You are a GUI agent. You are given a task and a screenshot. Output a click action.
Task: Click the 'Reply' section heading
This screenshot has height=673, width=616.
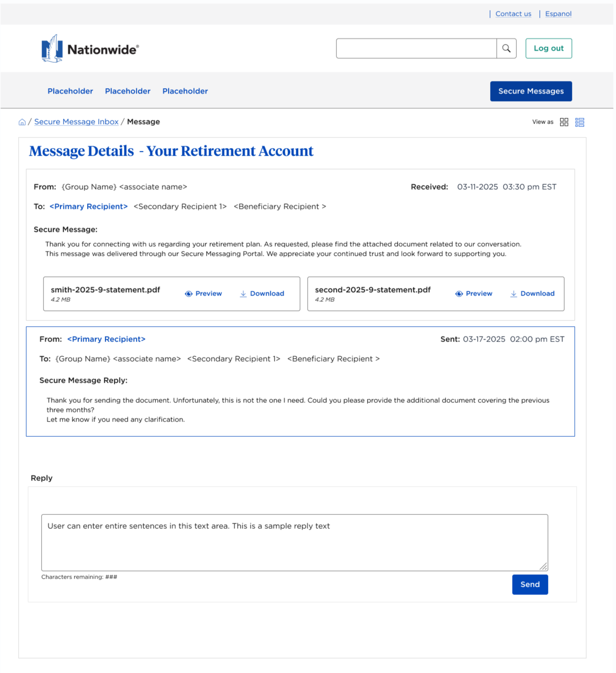(x=42, y=478)
